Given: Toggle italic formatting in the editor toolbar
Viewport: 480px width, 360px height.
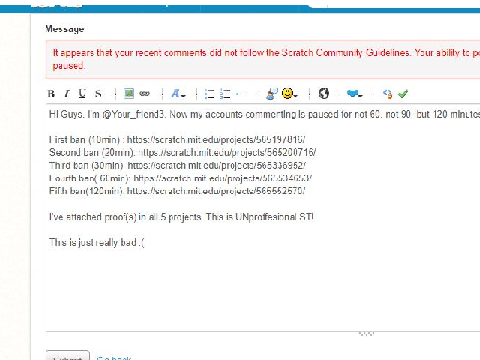Looking at the screenshot, I should click(x=67, y=94).
